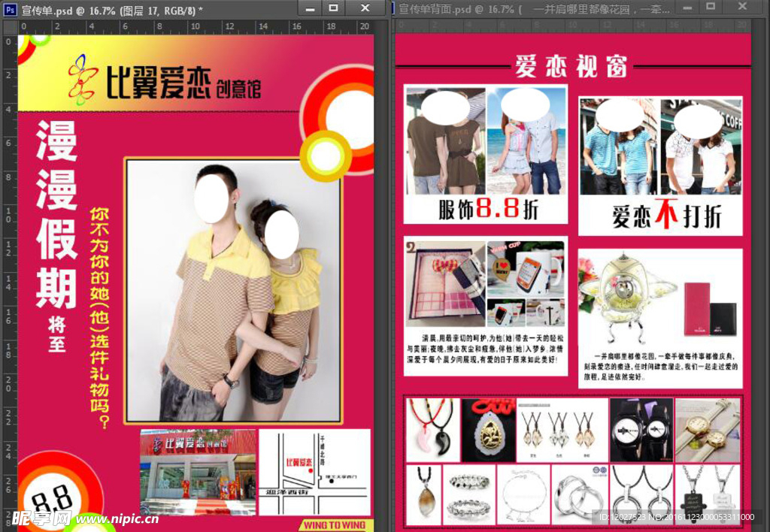This screenshot has height=532, width=770.
Task: Select the black and white puzzle pendants thumbnail
Action: 708,494
